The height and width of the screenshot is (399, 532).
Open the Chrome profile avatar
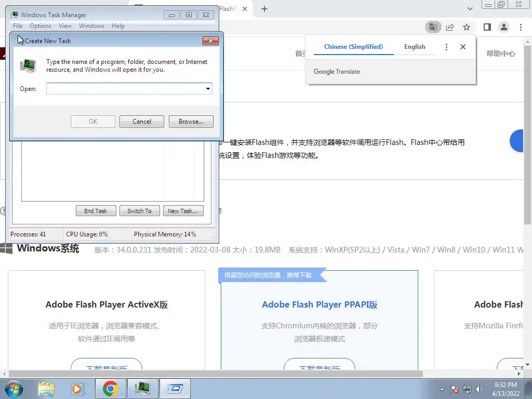(x=504, y=27)
